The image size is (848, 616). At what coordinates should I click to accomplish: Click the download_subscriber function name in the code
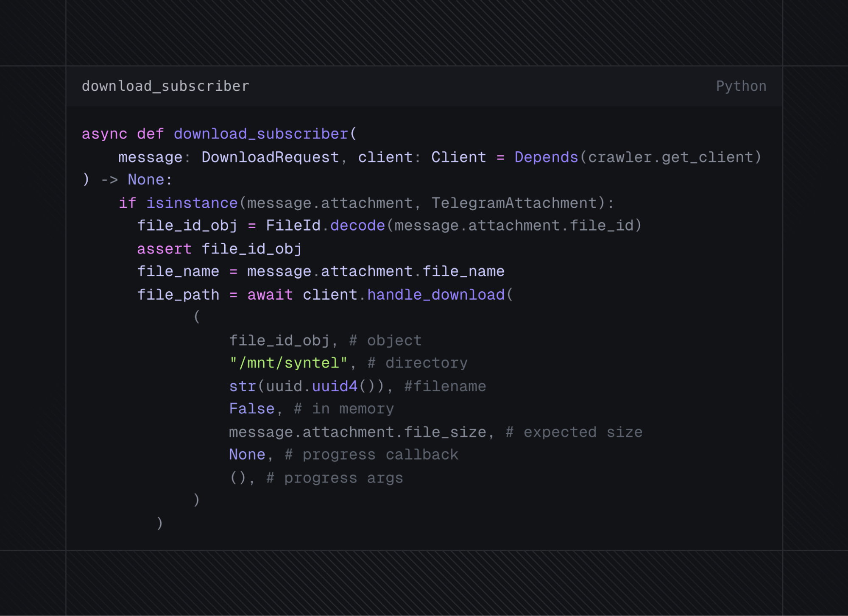(x=261, y=134)
